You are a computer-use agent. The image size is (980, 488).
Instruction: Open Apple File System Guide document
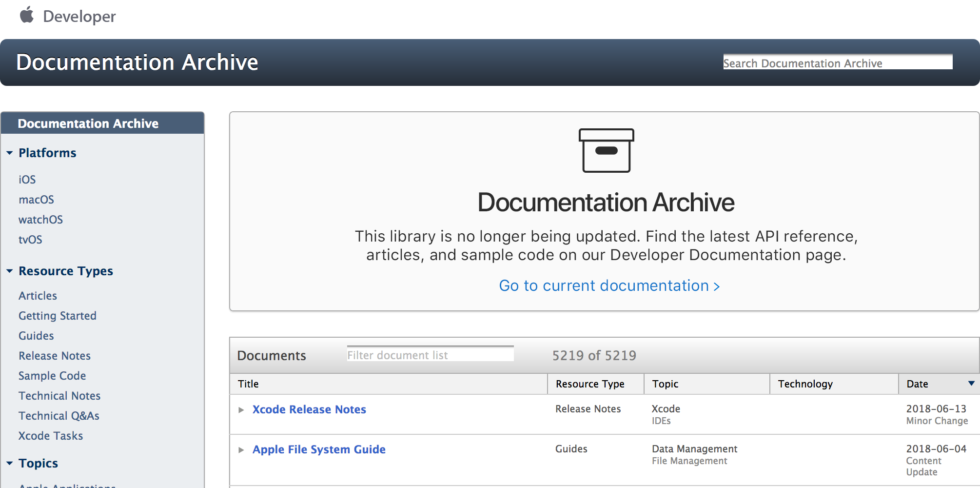[x=319, y=449]
